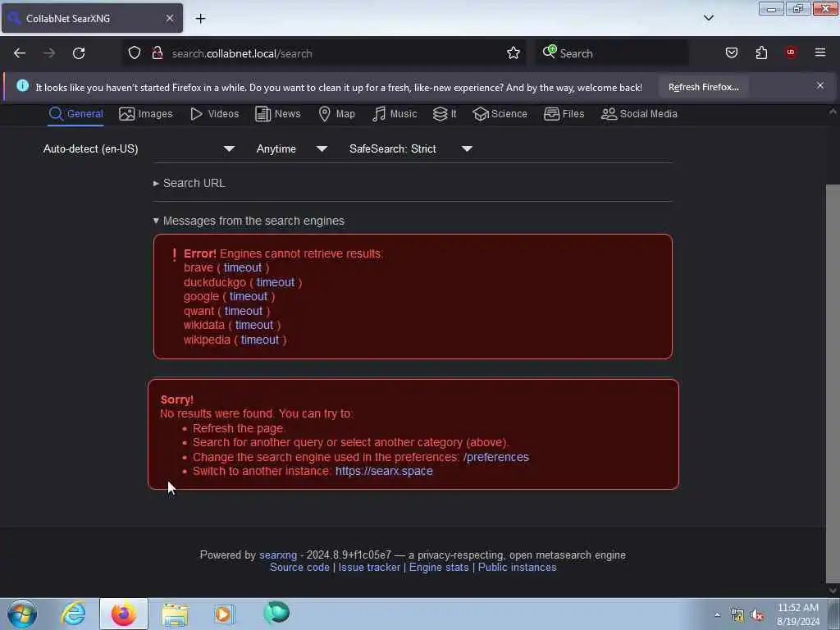Show hidden system tray icons
The image size is (840, 630).
point(717,614)
